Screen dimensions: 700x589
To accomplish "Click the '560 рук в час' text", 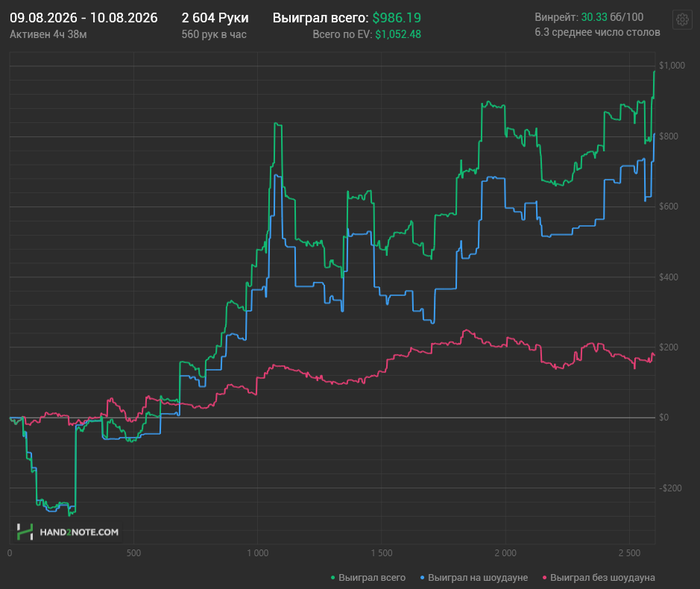I will (x=214, y=34).
